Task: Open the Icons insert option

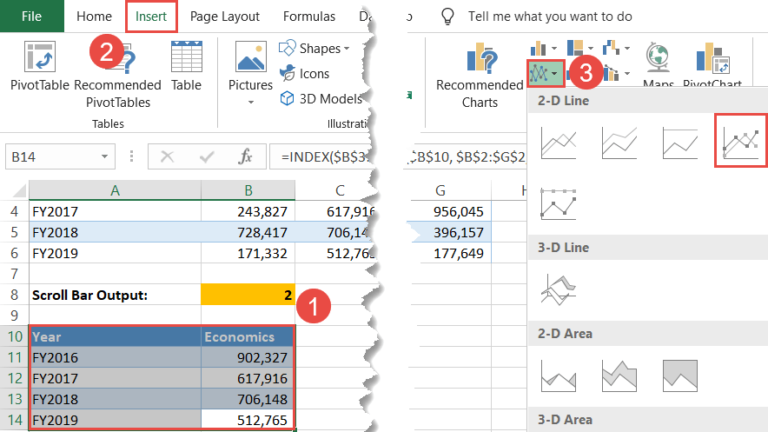Action: point(304,73)
